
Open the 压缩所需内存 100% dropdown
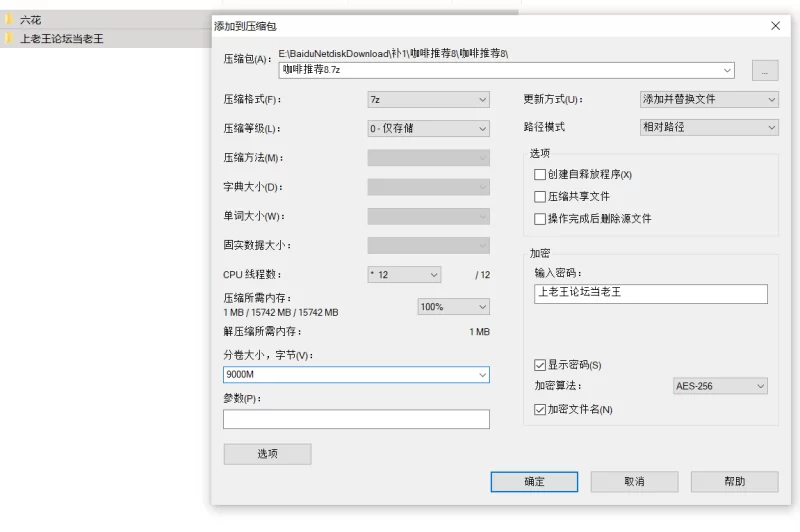pyautogui.click(x=453, y=307)
